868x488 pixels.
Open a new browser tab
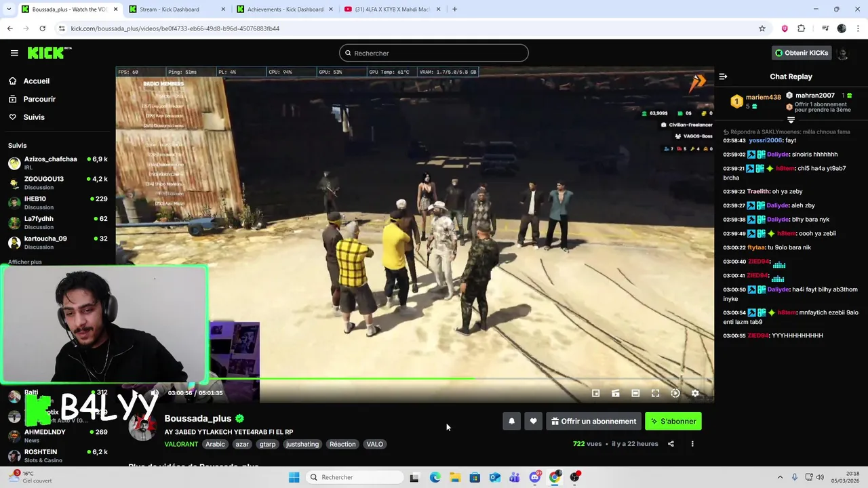click(454, 9)
